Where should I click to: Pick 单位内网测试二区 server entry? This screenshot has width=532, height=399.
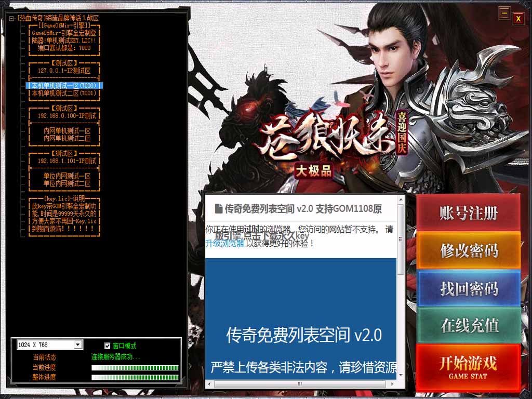(x=66, y=183)
